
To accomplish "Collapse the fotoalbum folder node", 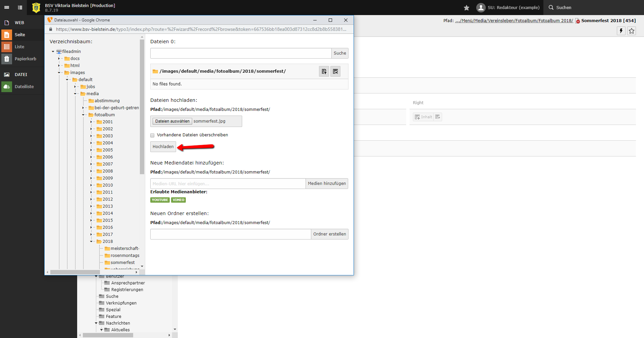I will point(83,115).
